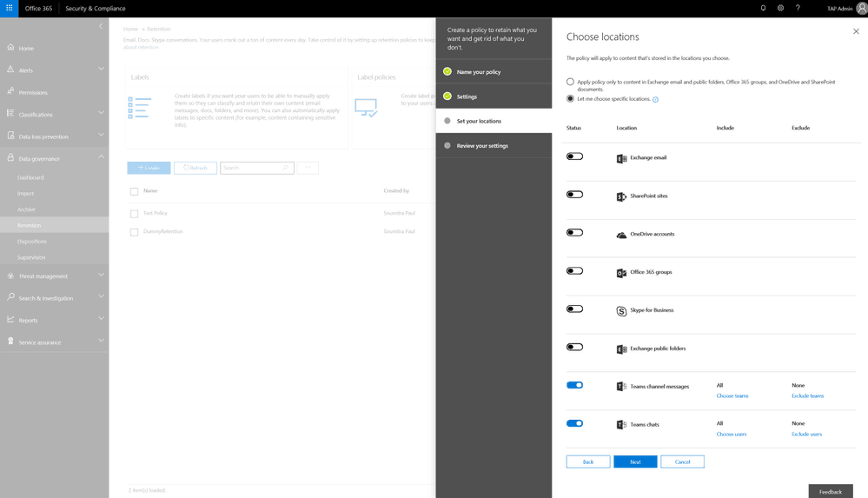Screen dimensions: 868x498
Task: Click the Skype for Business icon
Action: pyautogui.click(x=621, y=311)
